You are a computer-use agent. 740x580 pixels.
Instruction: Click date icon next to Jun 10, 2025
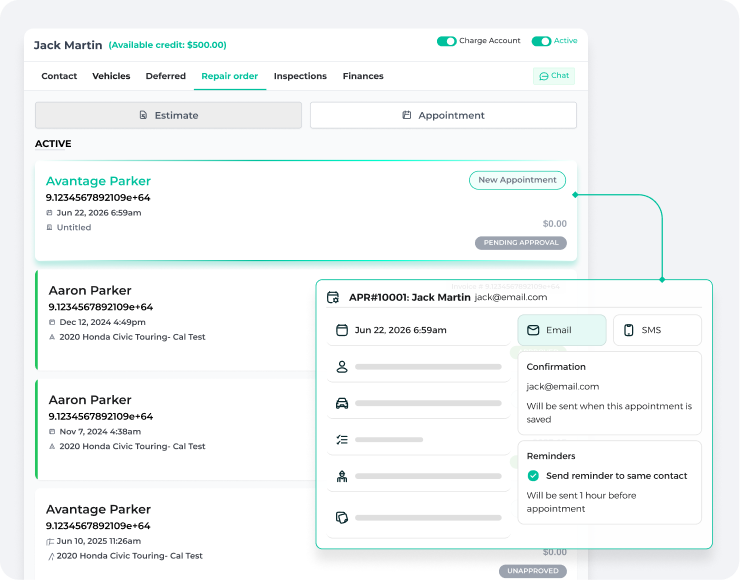(x=50, y=541)
